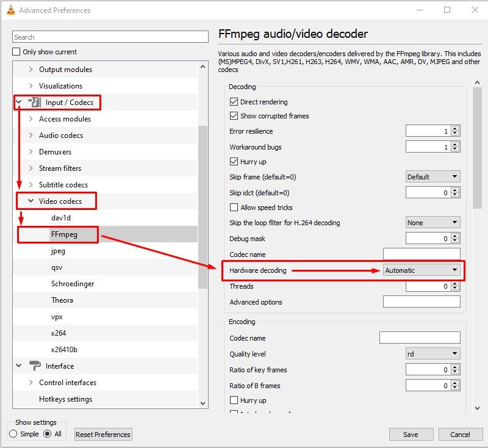The width and height of the screenshot is (488, 448).
Task: Click the VLC cone icon in title bar
Action: [10, 10]
